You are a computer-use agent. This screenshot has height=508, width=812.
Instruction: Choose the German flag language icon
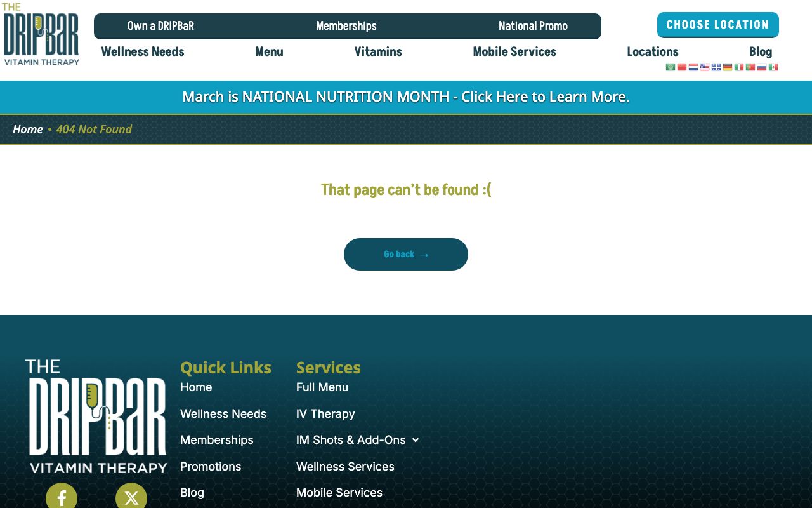tap(728, 67)
